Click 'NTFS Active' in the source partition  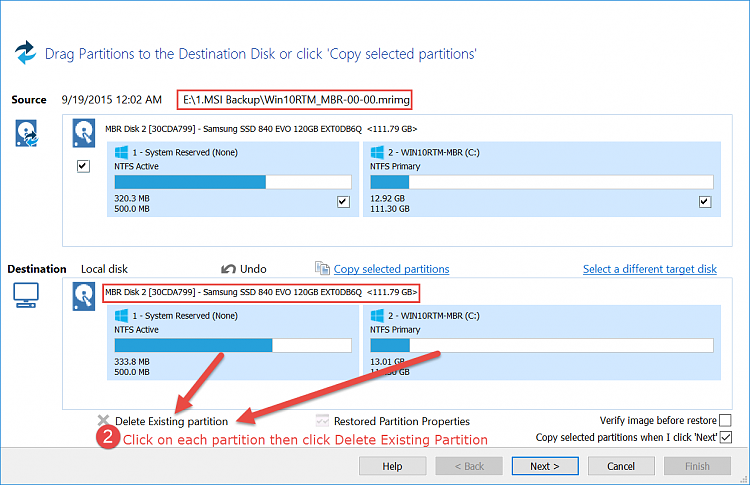[x=136, y=166]
